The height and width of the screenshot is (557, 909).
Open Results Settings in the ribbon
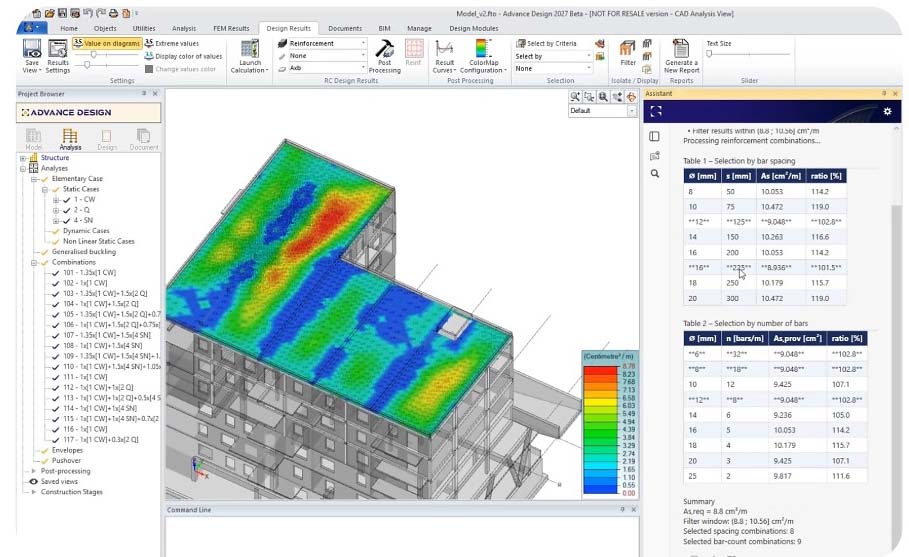click(58, 56)
